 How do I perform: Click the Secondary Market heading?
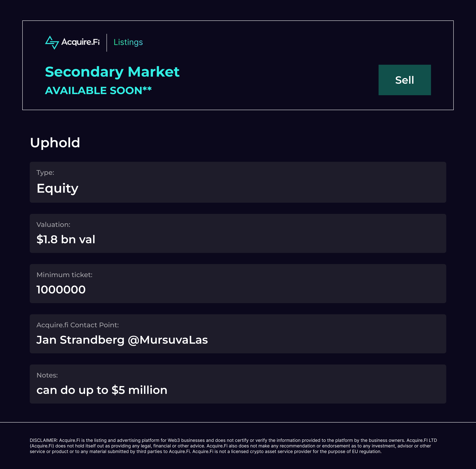click(x=112, y=72)
